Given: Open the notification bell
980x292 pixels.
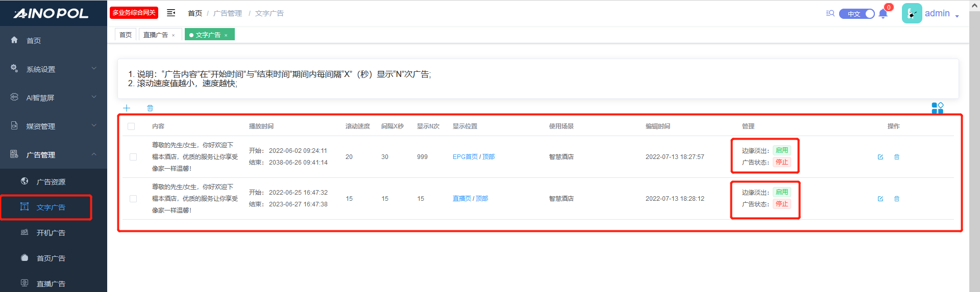Looking at the screenshot, I should (883, 14).
